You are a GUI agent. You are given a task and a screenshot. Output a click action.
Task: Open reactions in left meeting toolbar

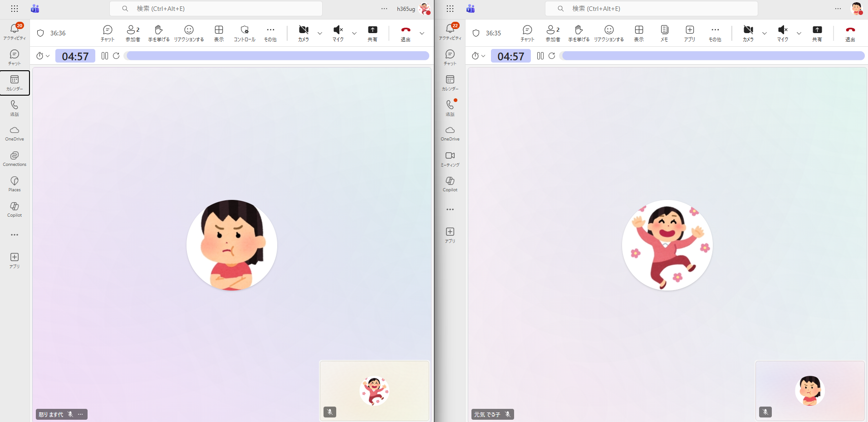coord(189,33)
